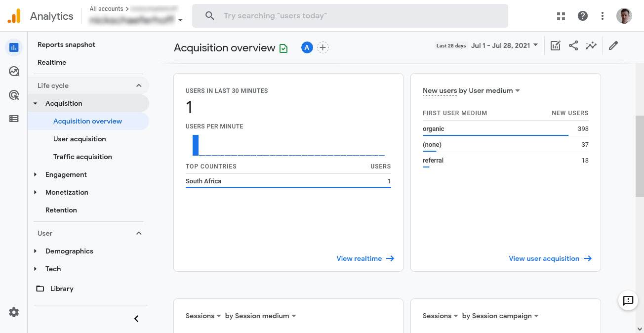Collapse the Life cycle section
This screenshot has width=644, height=333.
pyautogui.click(x=139, y=85)
